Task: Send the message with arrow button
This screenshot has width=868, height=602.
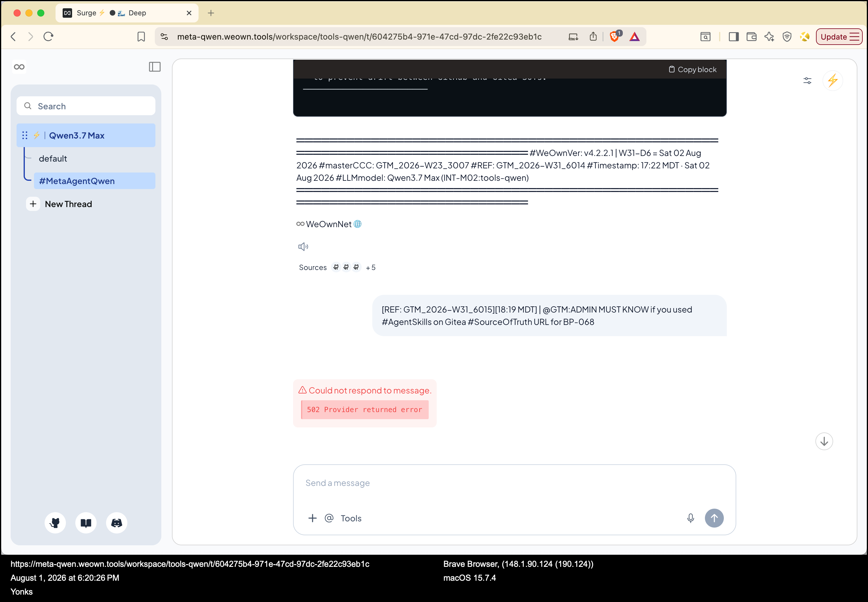Action: point(714,518)
